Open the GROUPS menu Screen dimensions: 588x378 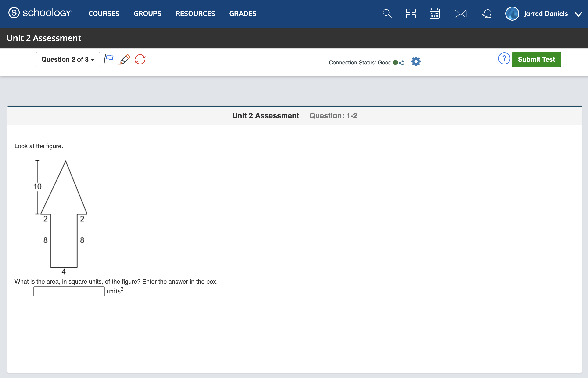pyautogui.click(x=147, y=14)
